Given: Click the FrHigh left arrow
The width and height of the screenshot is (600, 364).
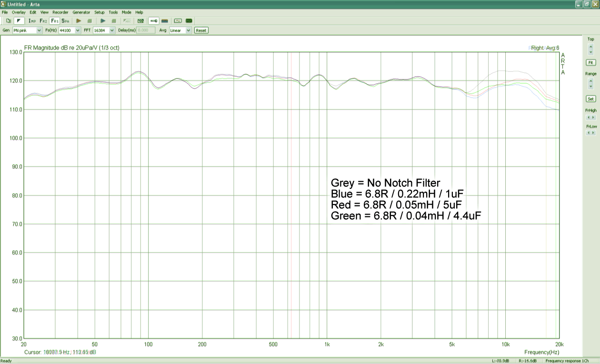Looking at the screenshot, I should 589,117.
